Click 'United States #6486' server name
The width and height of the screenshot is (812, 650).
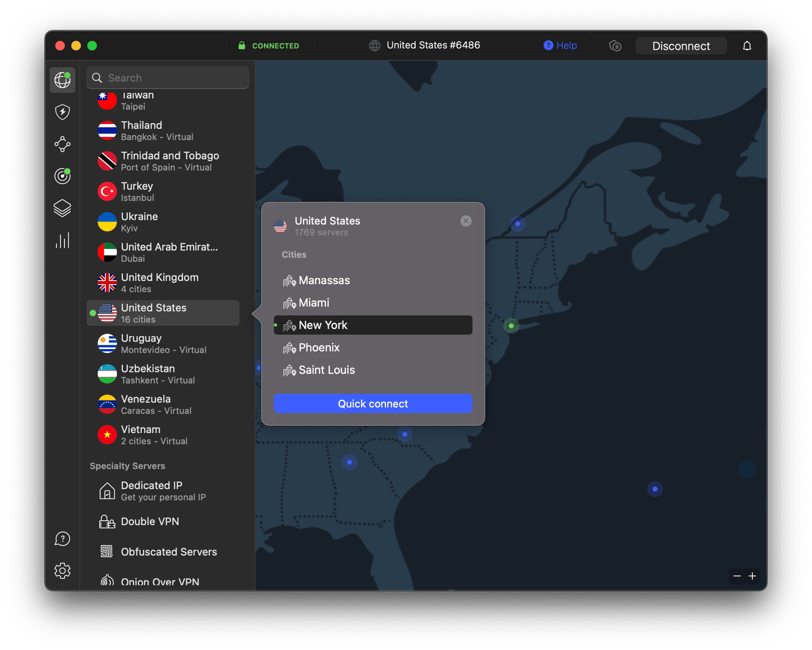433,45
